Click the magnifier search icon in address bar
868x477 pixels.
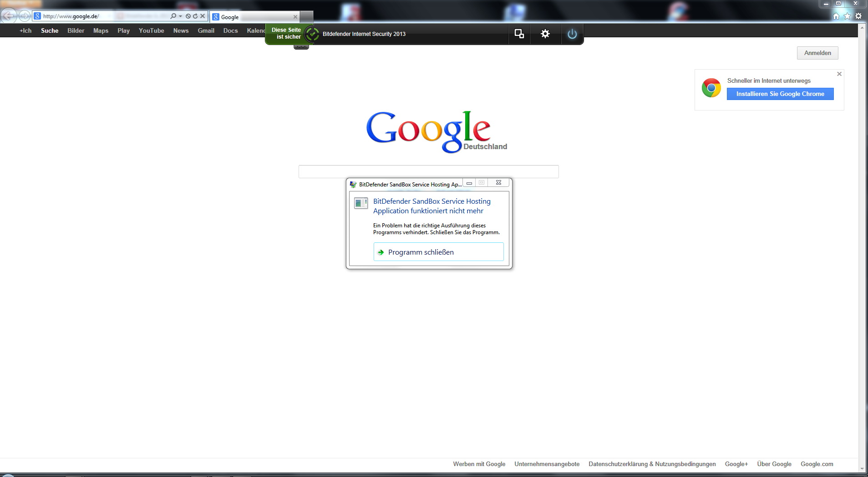coord(173,16)
